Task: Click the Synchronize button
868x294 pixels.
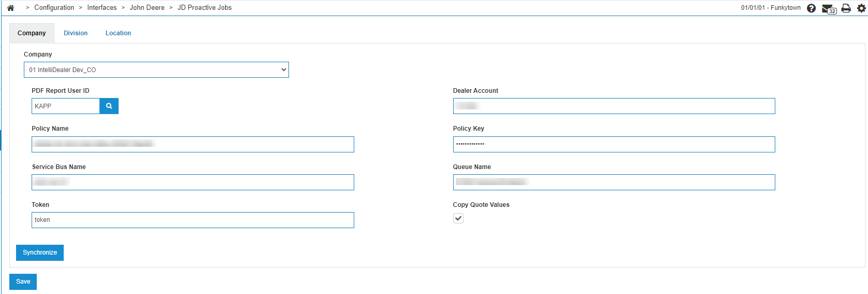Action: [40, 253]
